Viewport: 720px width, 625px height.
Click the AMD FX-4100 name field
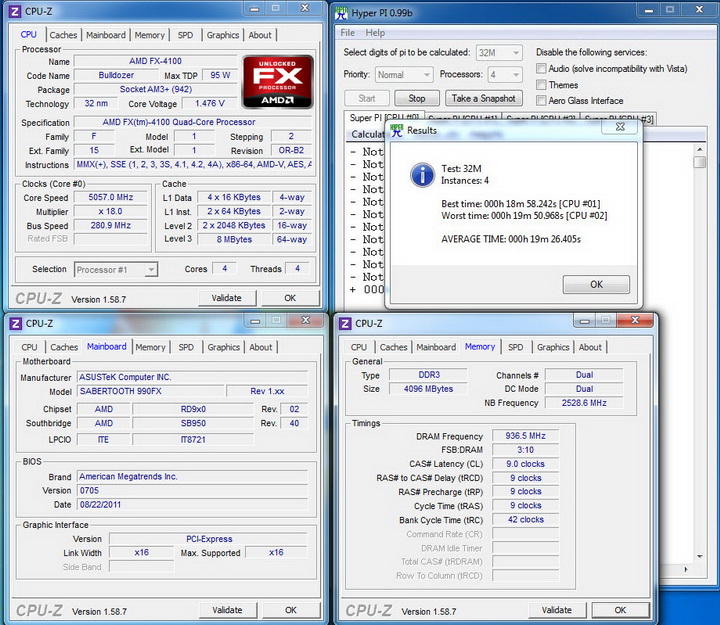pyautogui.click(x=155, y=61)
